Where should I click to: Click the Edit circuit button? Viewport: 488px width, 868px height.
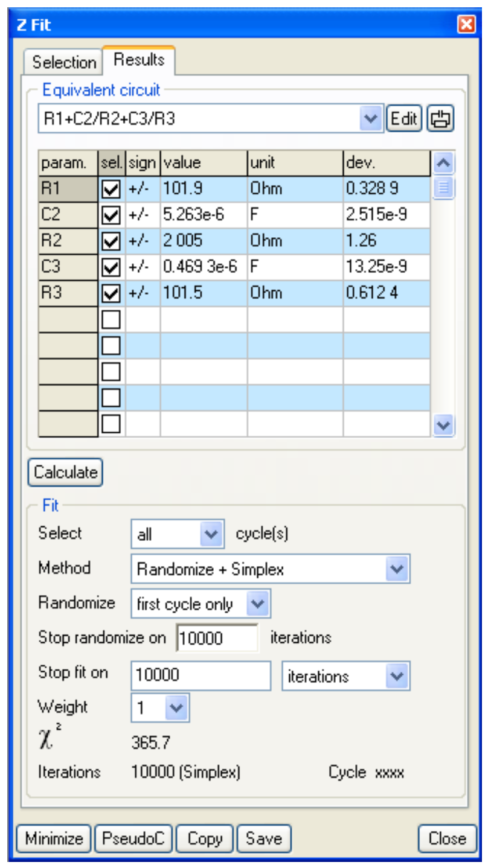point(404,118)
